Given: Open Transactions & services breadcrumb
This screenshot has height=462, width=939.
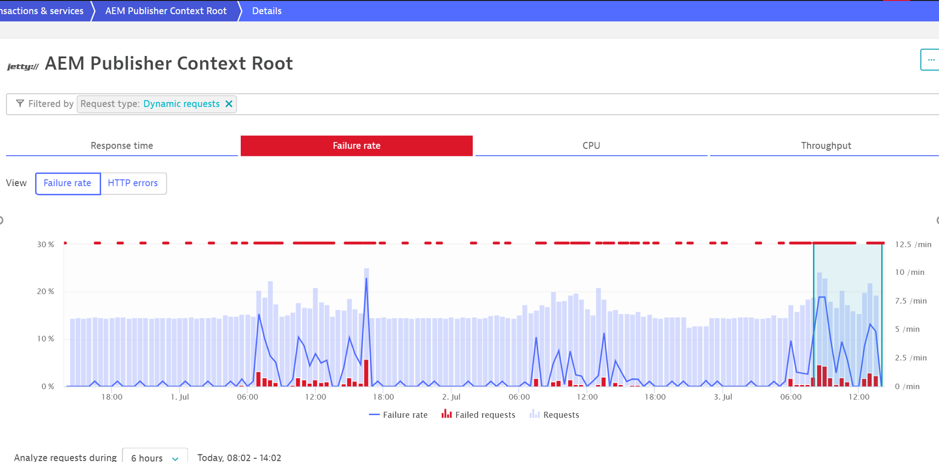Looking at the screenshot, I should coord(42,11).
